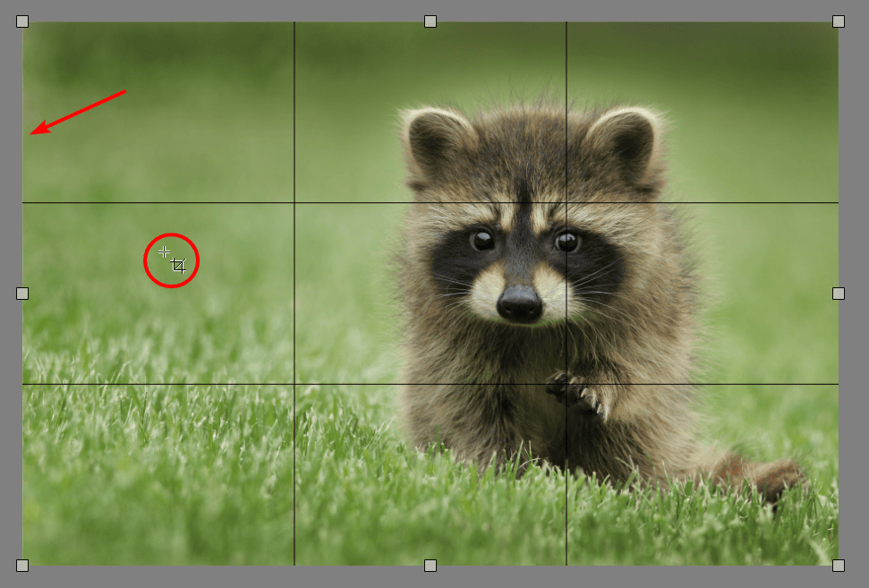The height and width of the screenshot is (588, 869).
Task: Click on the raccoon's black nose
Action: pos(519,303)
